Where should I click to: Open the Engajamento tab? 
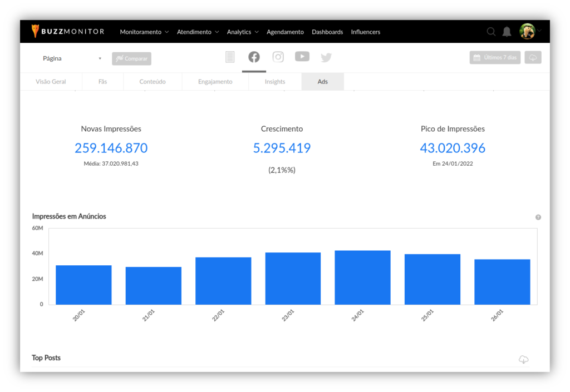pyautogui.click(x=215, y=82)
